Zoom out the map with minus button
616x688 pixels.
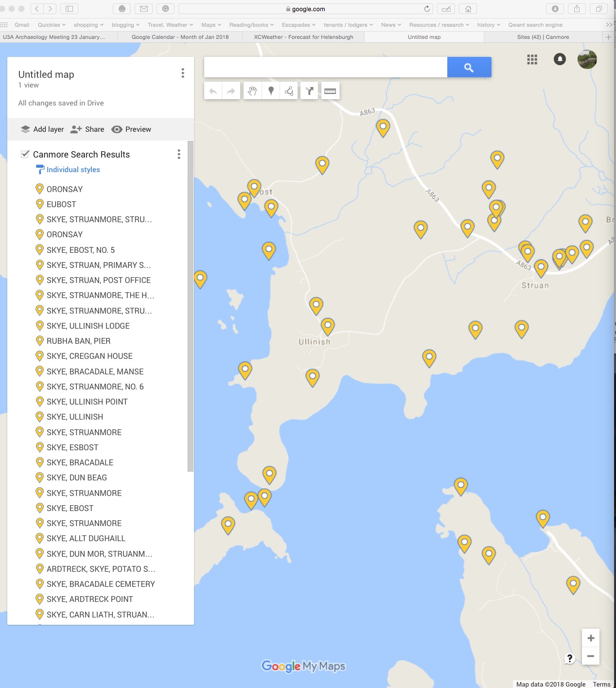(x=591, y=656)
